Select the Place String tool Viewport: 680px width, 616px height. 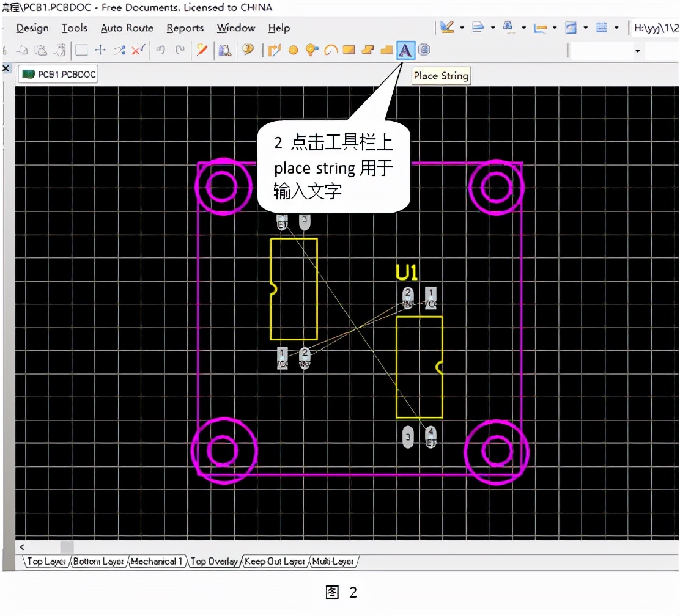405,50
